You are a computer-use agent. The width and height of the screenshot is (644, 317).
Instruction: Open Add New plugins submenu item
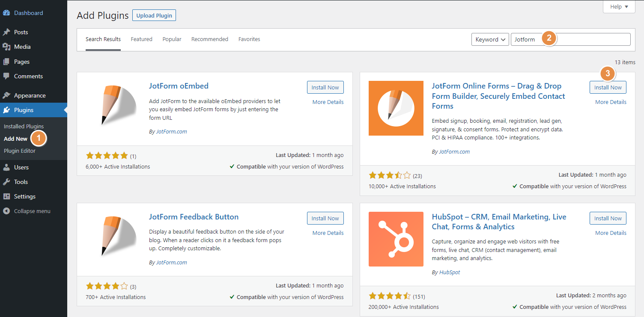[x=16, y=139]
